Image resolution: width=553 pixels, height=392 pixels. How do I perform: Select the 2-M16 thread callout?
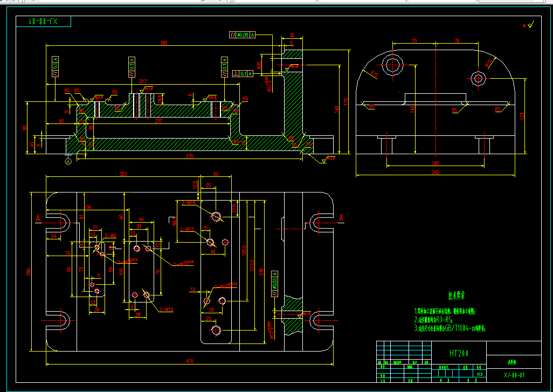(189, 203)
